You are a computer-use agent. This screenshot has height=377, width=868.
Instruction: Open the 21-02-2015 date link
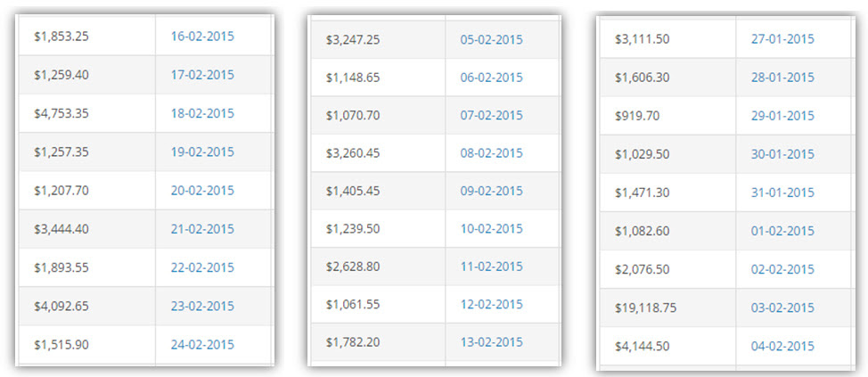(x=202, y=229)
